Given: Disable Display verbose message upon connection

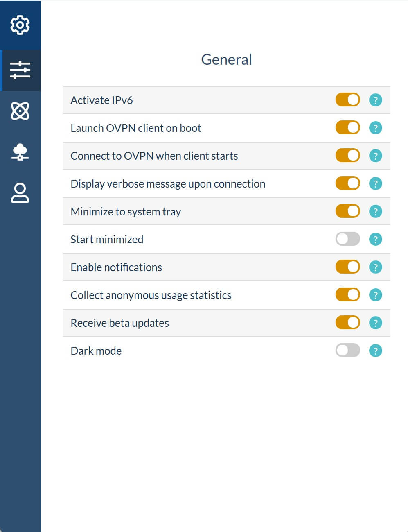Looking at the screenshot, I should [x=348, y=183].
